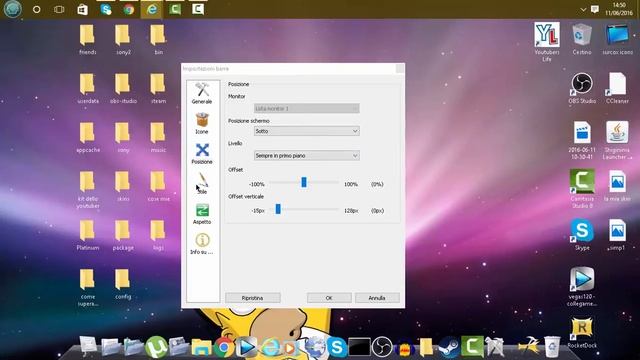Open Windows Store from the taskbar
This screenshot has width=640, height=360.
tap(82, 9)
